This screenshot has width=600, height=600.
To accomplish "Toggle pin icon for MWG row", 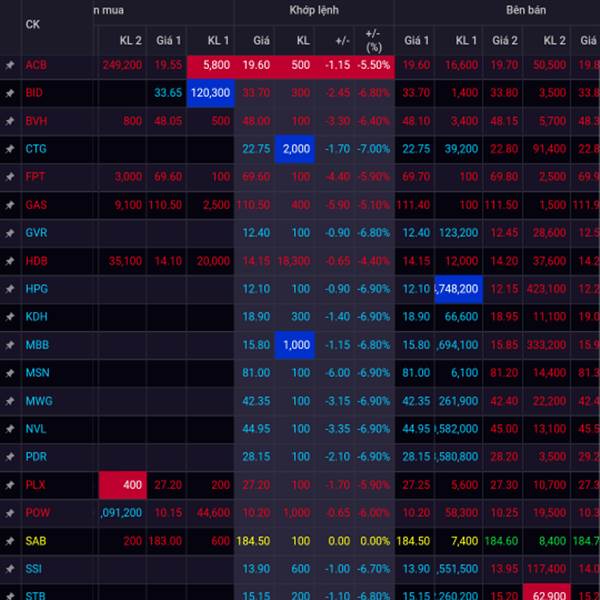I will [x=10, y=401].
